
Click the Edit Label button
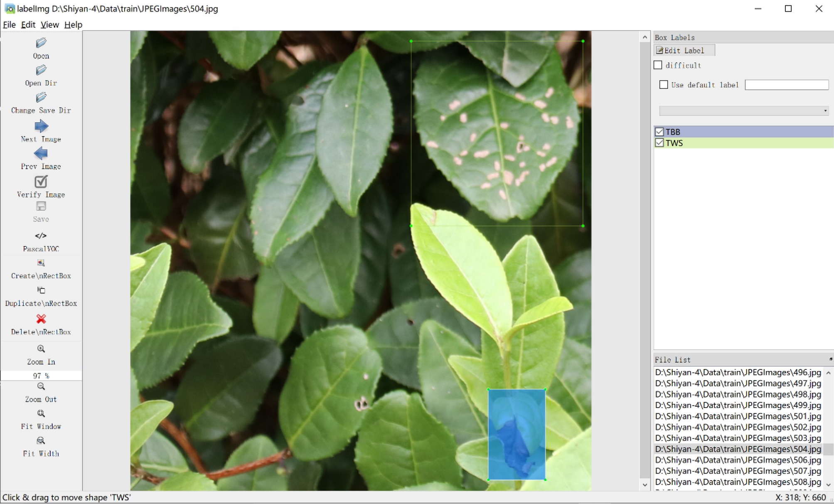[x=684, y=50]
